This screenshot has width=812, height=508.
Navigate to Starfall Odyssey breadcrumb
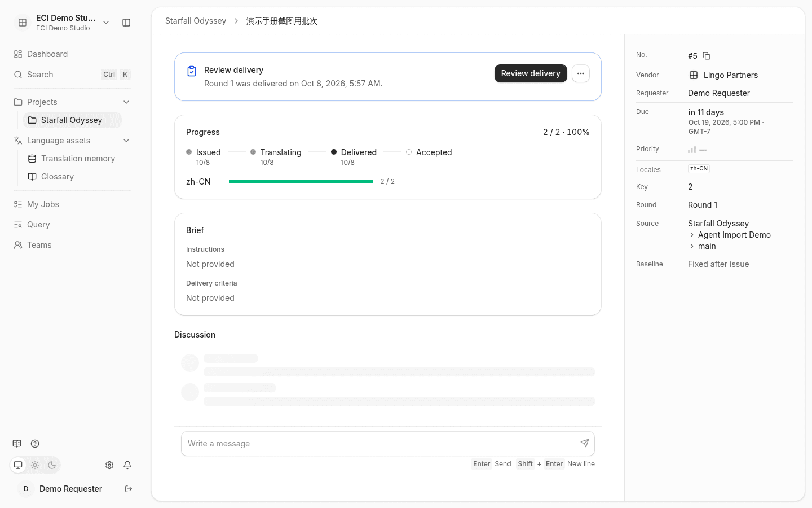pyautogui.click(x=196, y=21)
